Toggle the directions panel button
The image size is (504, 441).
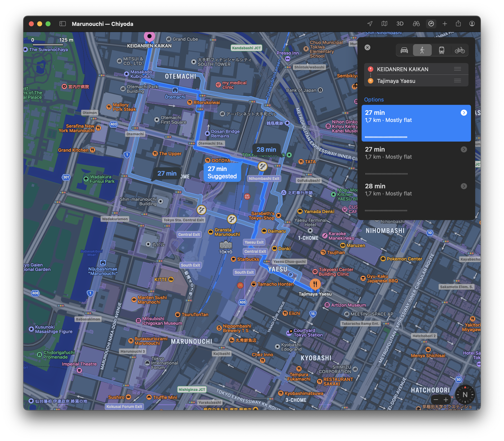pyautogui.click(x=431, y=24)
